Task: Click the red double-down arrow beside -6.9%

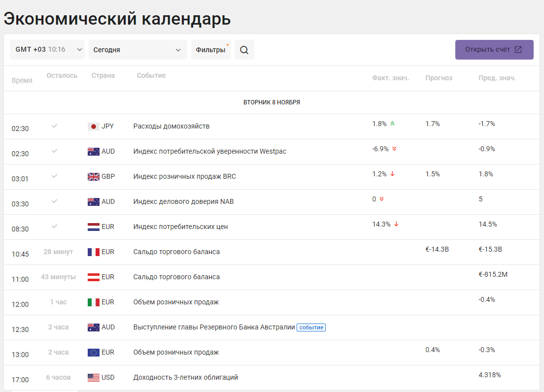Action: (395, 149)
